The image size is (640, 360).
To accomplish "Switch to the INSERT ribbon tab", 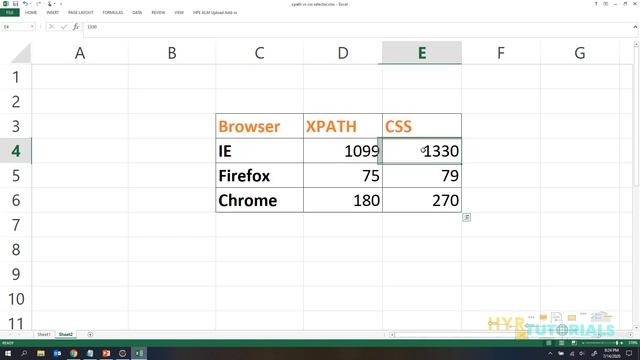I will pos(53,13).
